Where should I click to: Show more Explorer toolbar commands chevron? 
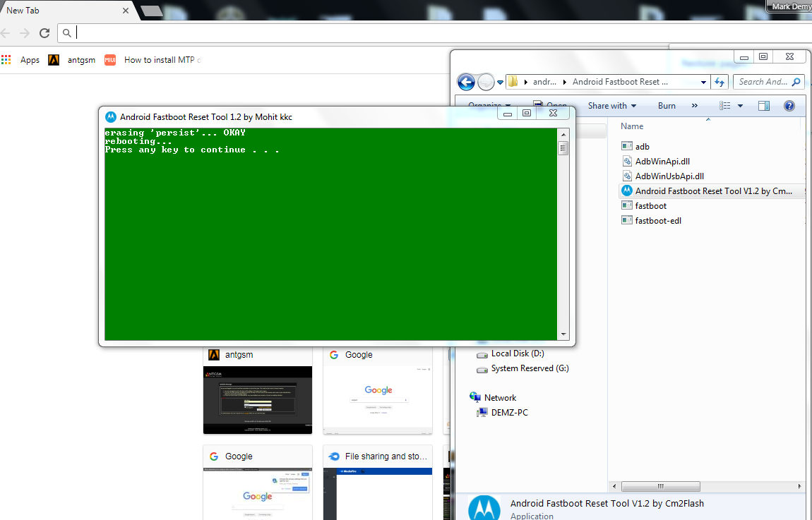pyautogui.click(x=695, y=106)
